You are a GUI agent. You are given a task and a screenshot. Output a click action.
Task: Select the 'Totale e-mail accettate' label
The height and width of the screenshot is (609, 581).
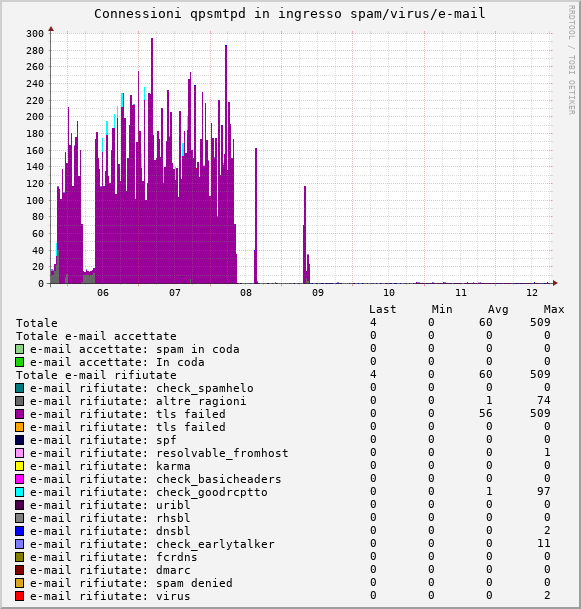click(x=96, y=336)
